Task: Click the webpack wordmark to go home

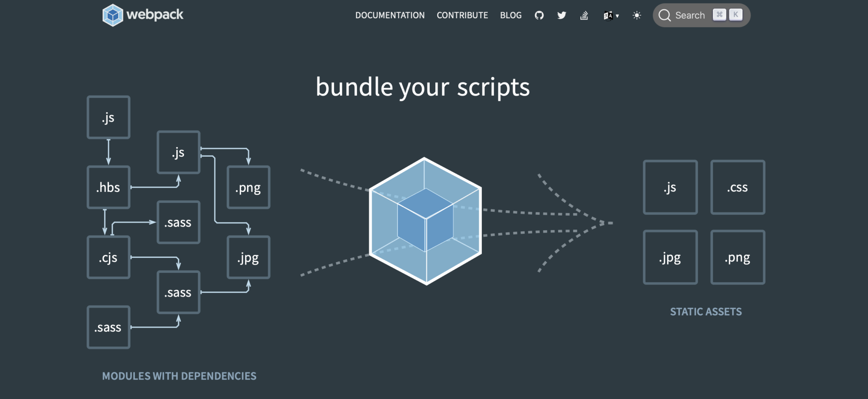Action: tap(155, 14)
